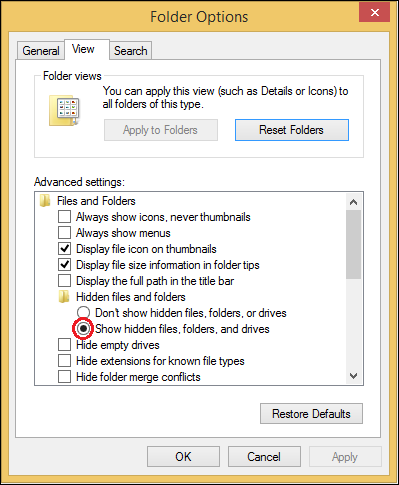Click the Cancel button
This screenshot has height=485, width=399.
point(264,457)
